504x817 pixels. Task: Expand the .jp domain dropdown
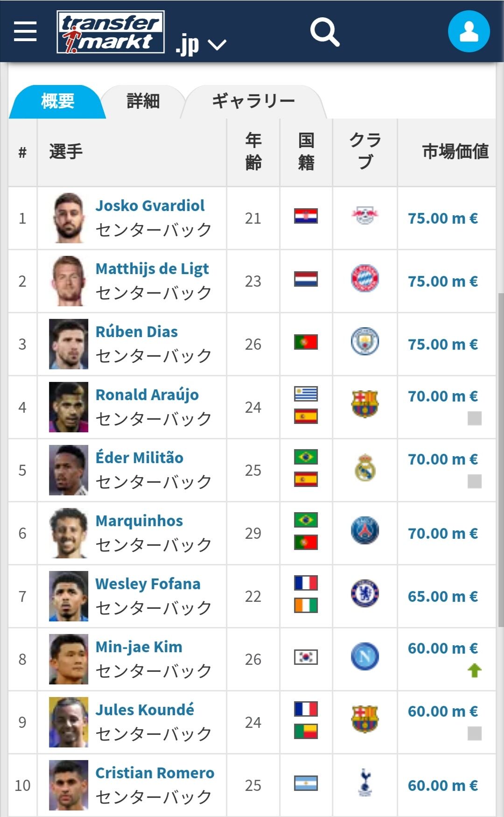[201, 44]
